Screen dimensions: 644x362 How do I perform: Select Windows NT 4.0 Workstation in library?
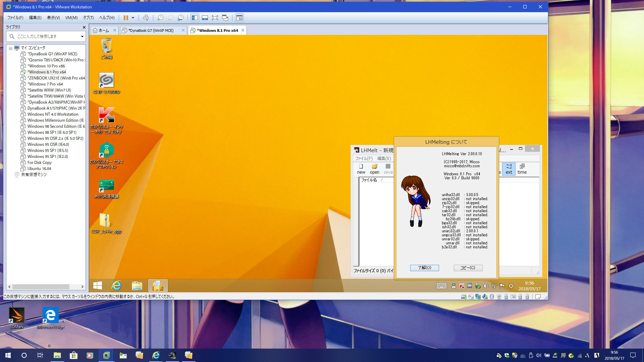(53, 114)
